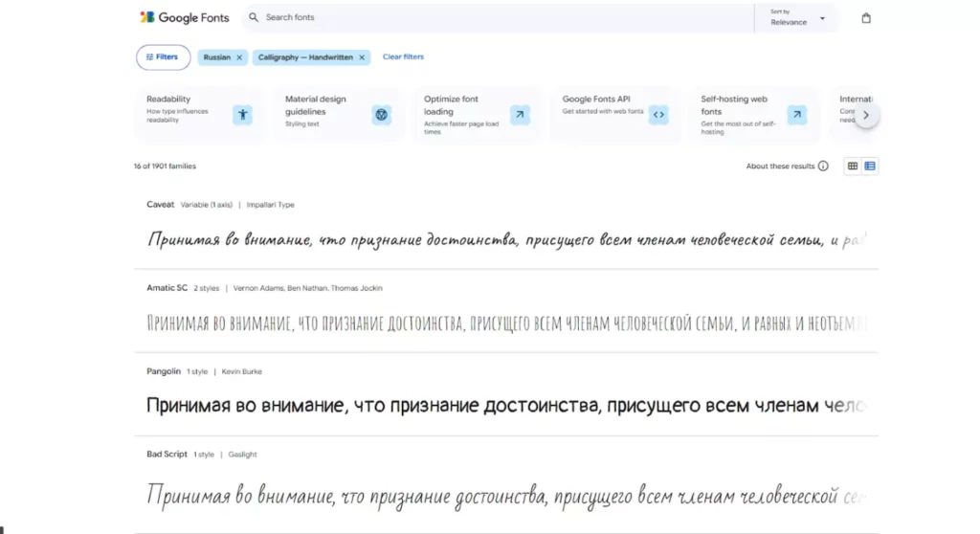
Task: Click the Google Fonts logo
Action: pos(185,17)
